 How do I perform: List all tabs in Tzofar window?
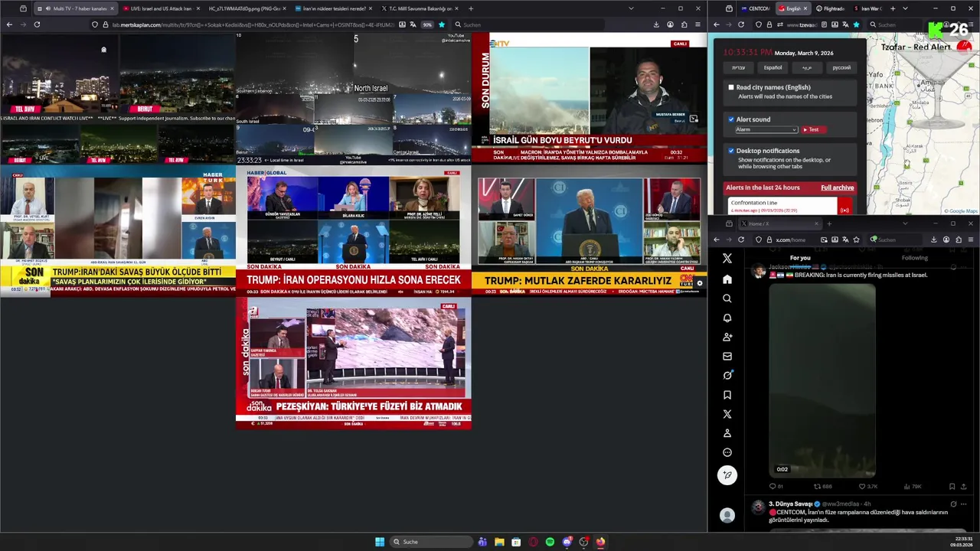[905, 8]
